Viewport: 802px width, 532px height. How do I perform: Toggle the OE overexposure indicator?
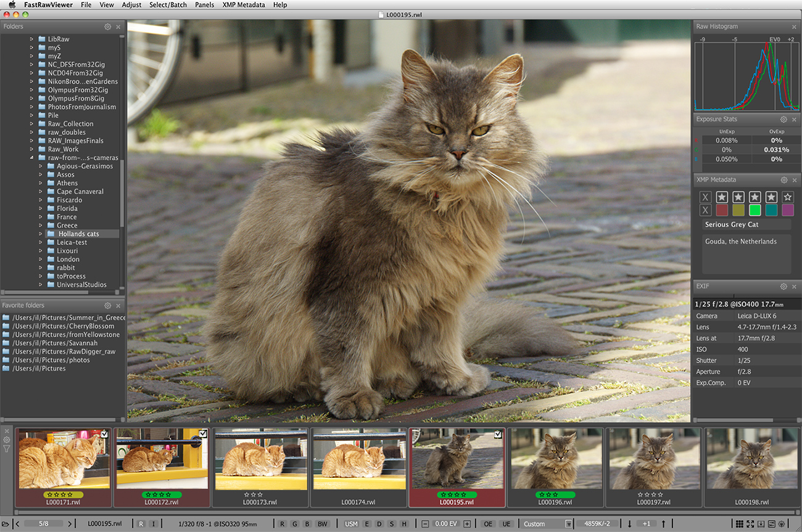pyautogui.click(x=488, y=524)
